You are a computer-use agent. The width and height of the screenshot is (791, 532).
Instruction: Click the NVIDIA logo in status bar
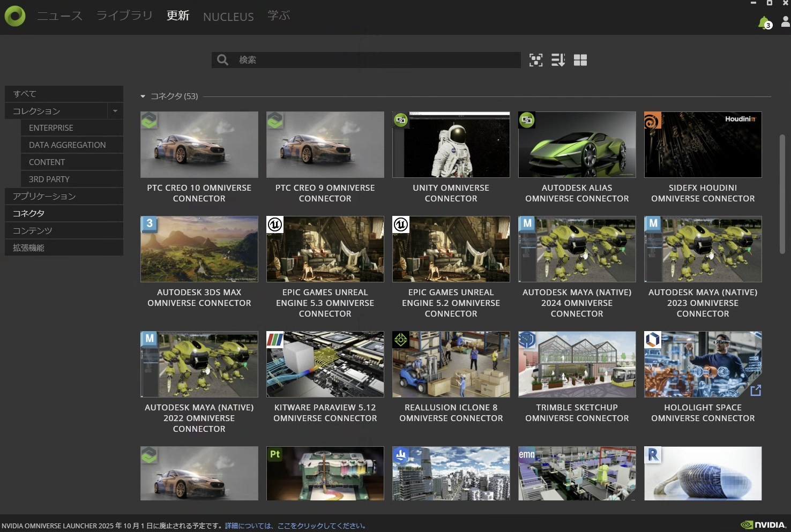pos(764,525)
